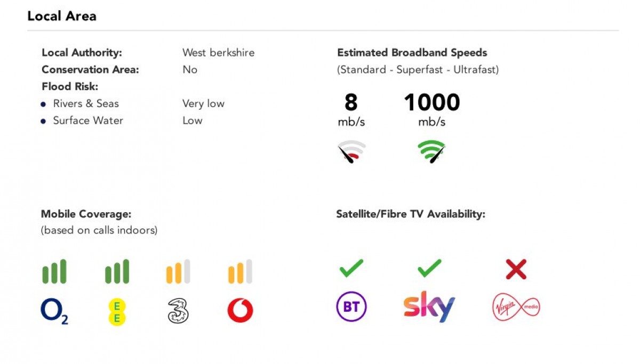Image resolution: width=640 pixels, height=364 pixels.
Task: Click the O2 network logo
Action: [x=54, y=311]
